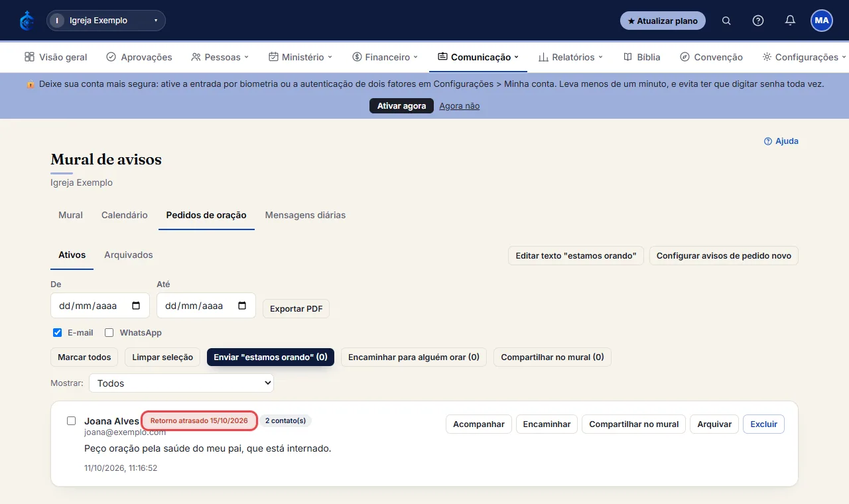
Task: Click the Atualizar plano button
Action: click(x=663, y=21)
